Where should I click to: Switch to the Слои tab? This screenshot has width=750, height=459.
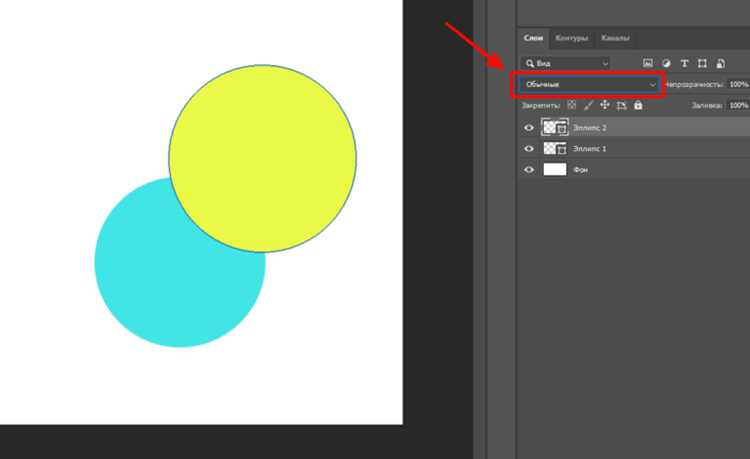533,38
